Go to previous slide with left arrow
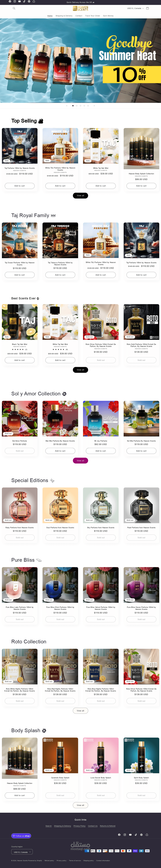Viewport: 161px width, 868px height. click(67, 106)
